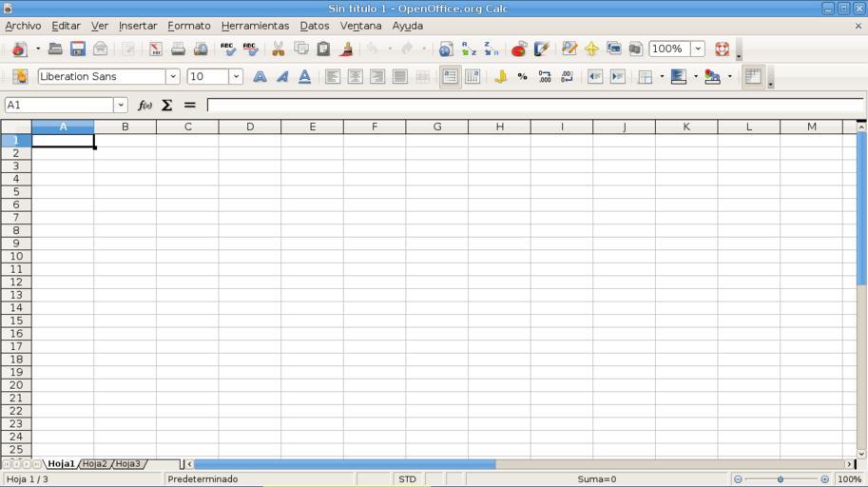Open the Function Wizard icon

(145, 105)
